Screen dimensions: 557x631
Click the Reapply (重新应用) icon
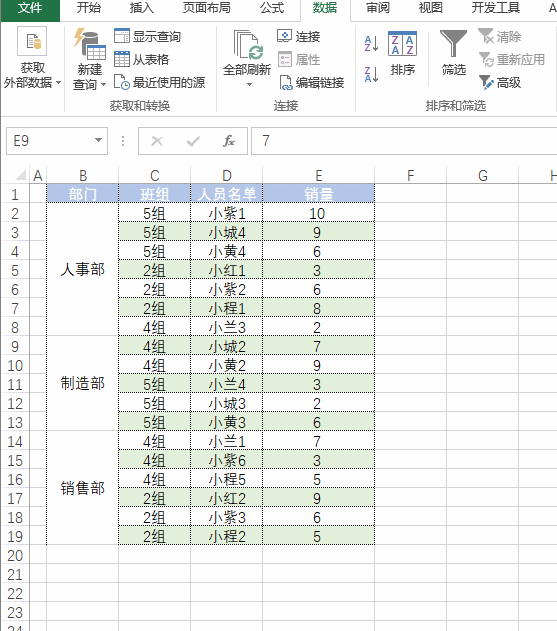click(486, 60)
